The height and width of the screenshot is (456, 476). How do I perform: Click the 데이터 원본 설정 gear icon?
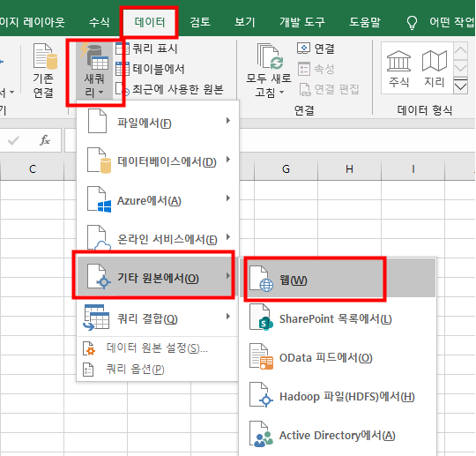click(x=89, y=348)
